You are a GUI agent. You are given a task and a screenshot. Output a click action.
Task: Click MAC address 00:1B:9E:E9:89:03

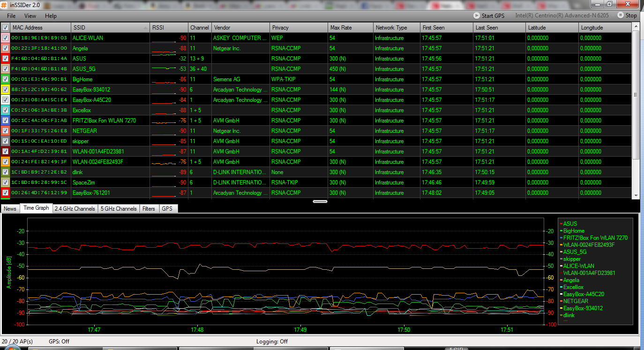[x=39, y=38]
